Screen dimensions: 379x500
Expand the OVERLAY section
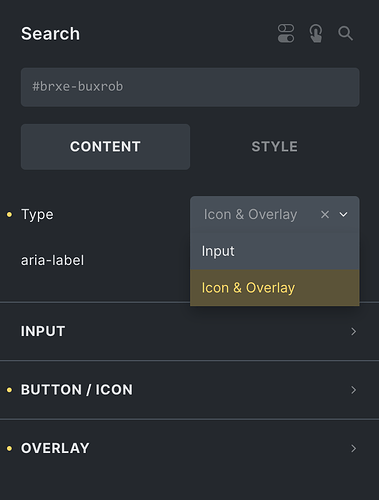pyautogui.click(x=189, y=448)
